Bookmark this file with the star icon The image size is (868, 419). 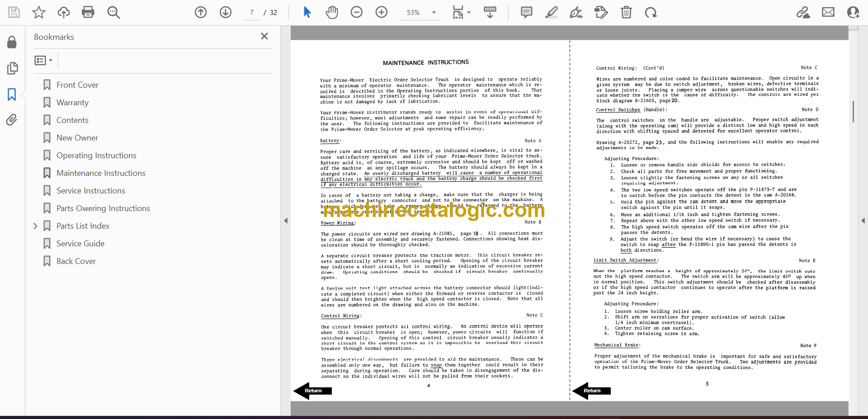pyautogui.click(x=39, y=12)
